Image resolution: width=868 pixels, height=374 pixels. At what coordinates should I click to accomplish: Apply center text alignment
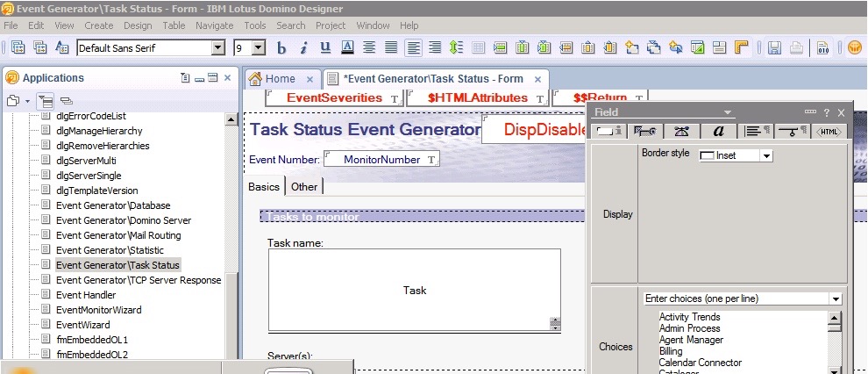pos(369,48)
